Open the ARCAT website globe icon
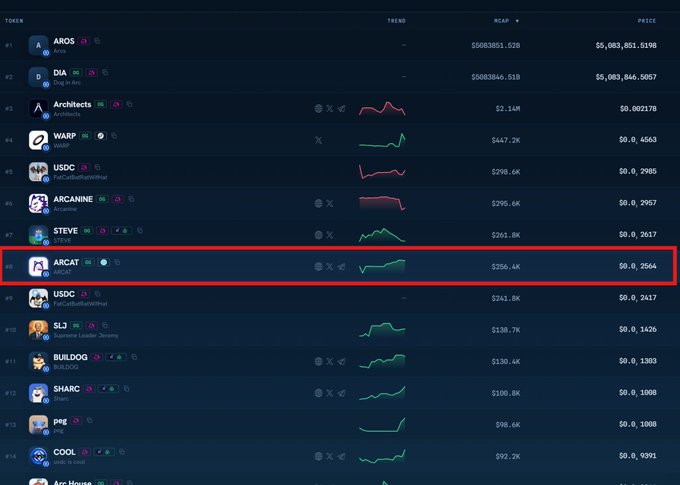 [x=318, y=266]
